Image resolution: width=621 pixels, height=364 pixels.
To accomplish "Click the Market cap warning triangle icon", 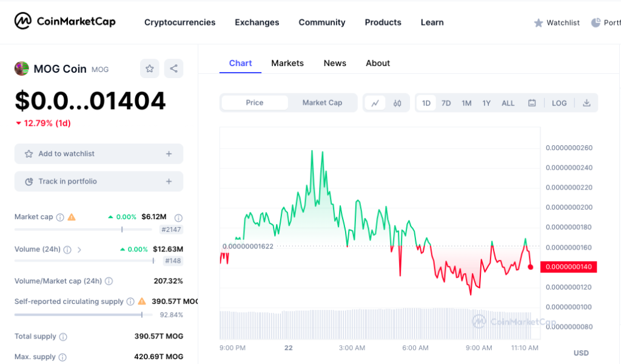I will (x=72, y=216).
